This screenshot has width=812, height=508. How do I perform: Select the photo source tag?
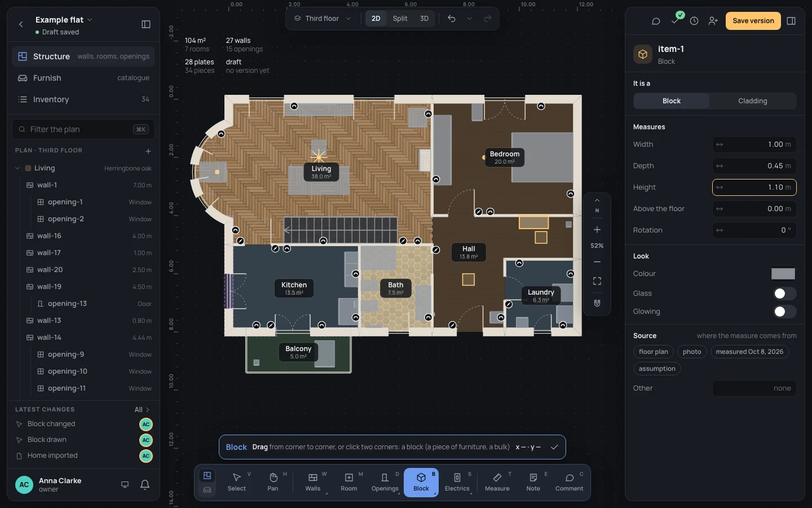coord(692,352)
